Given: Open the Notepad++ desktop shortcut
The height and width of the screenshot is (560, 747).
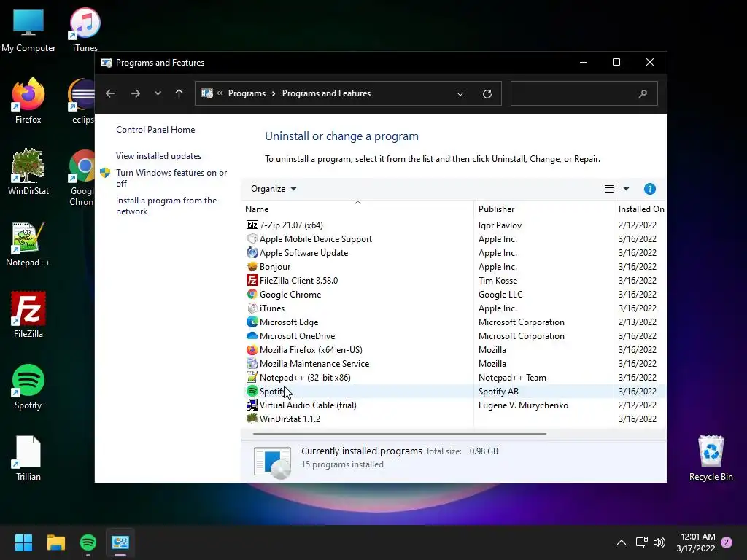Looking at the screenshot, I should (x=28, y=244).
